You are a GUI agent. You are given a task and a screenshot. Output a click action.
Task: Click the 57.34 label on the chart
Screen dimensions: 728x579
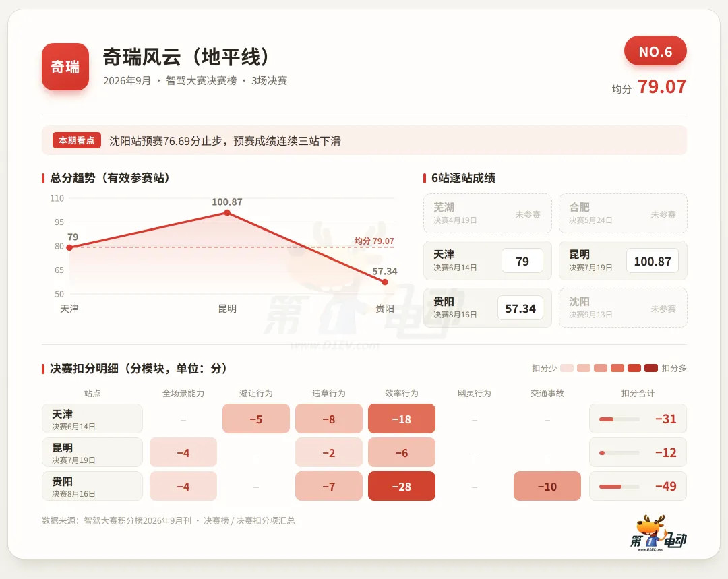[x=385, y=271]
